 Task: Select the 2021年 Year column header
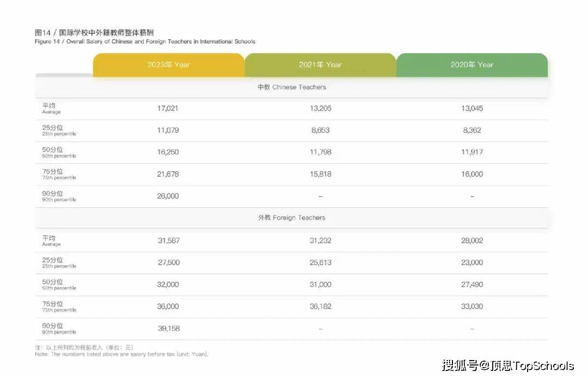[320, 65]
